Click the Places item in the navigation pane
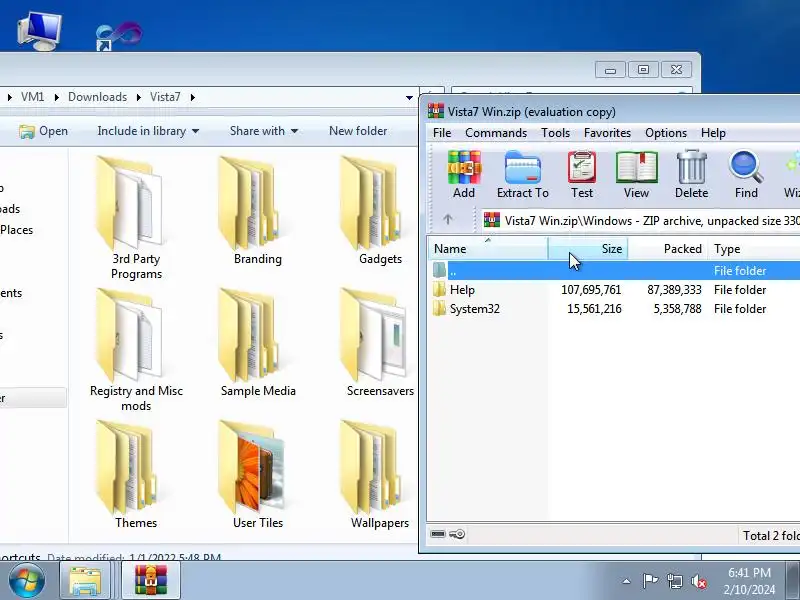Image resolution: width=800 pixels, height=600 pixels. click(x=16, y=230)
